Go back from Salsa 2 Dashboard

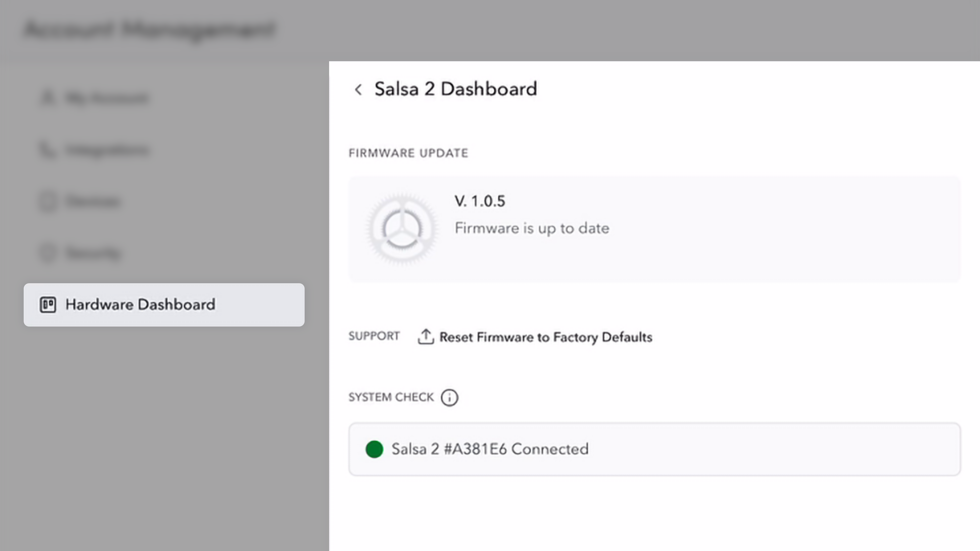358,90
